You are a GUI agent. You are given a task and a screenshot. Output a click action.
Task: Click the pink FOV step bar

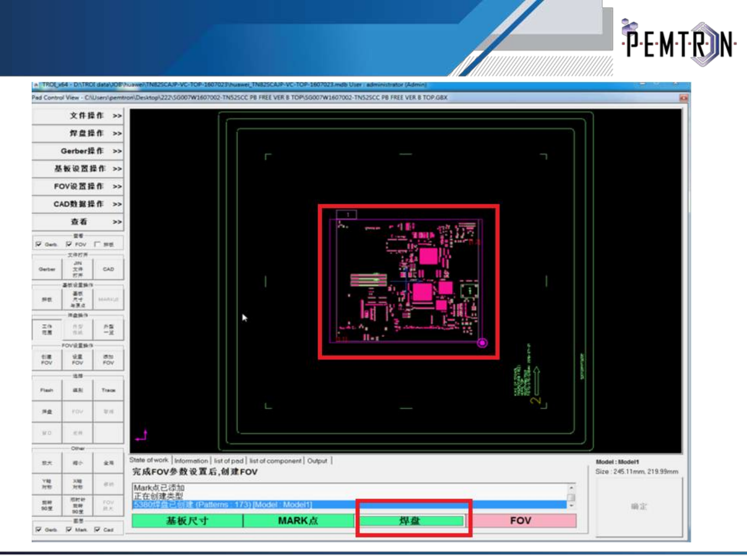click(520, 521)
